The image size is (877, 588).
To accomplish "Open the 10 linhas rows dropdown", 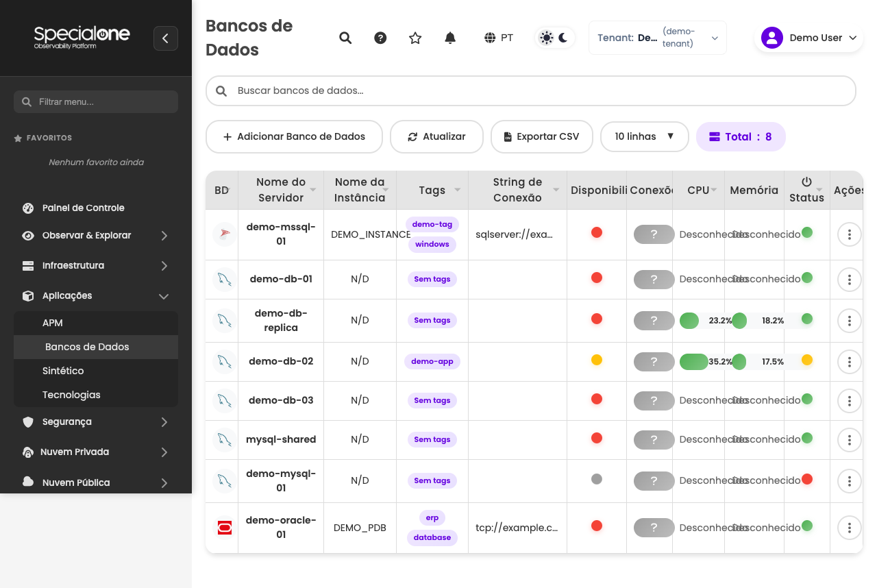I will point(645,136).
